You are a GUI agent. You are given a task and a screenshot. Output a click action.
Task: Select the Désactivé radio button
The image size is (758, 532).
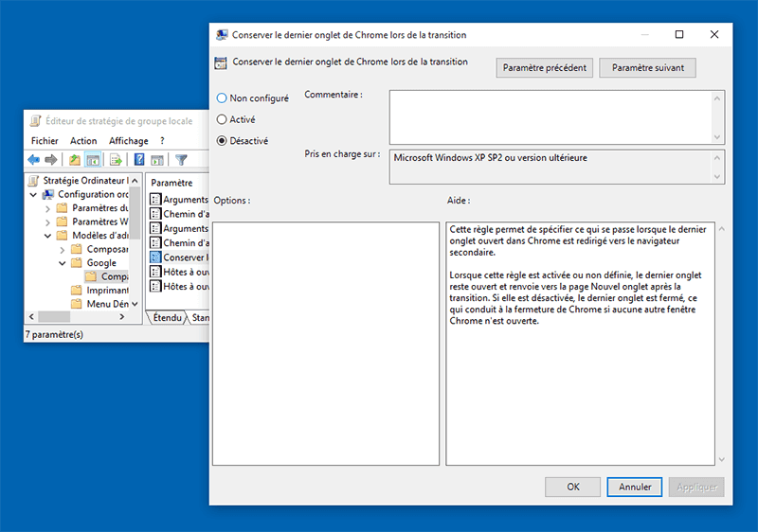[x=222, y=141]
